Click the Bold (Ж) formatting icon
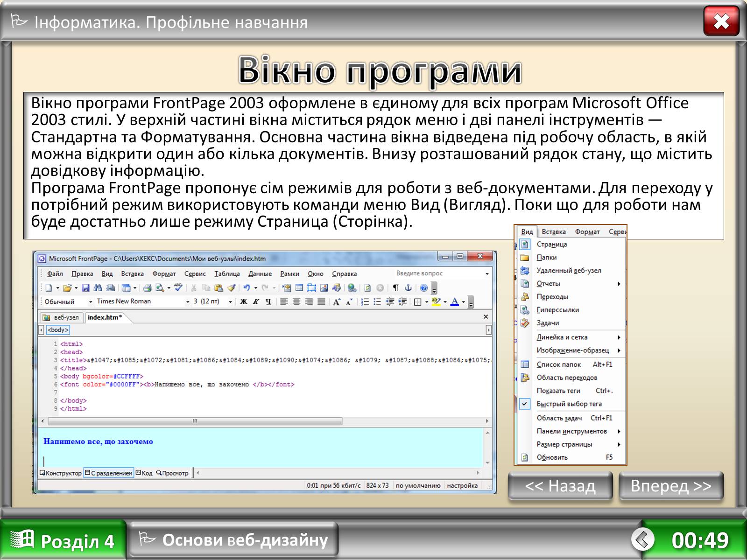 (x=243, y=302)
